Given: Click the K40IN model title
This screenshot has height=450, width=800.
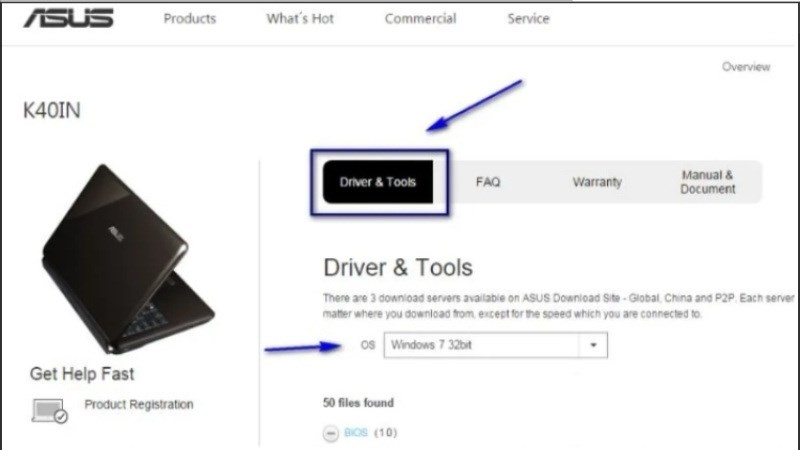Looking at the screenshot, I should [52, 111].
